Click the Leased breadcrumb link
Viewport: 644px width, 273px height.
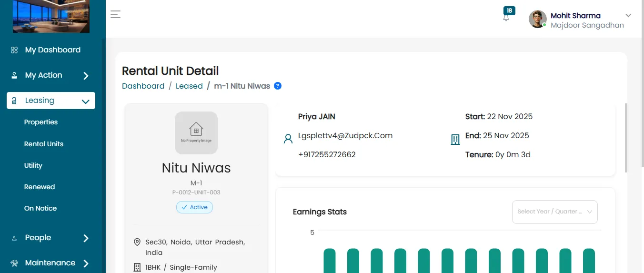[189, 86]
